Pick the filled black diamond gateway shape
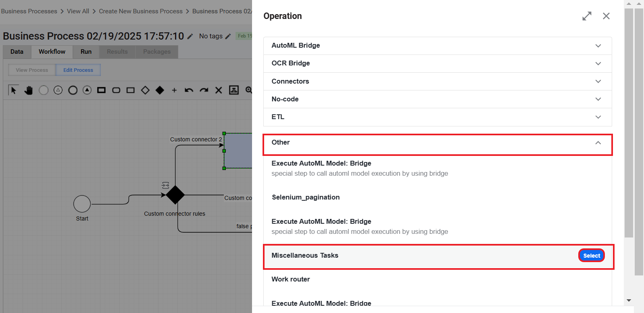Image resolution: width=644 pixels, height=313 pixels. pyautogui.click(x=160, y=90)
